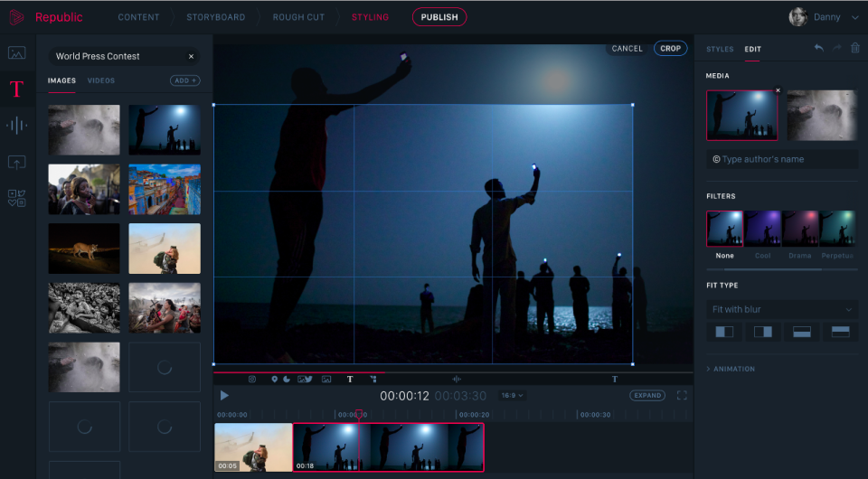Switch to the Styles tab

click(720, 49)
